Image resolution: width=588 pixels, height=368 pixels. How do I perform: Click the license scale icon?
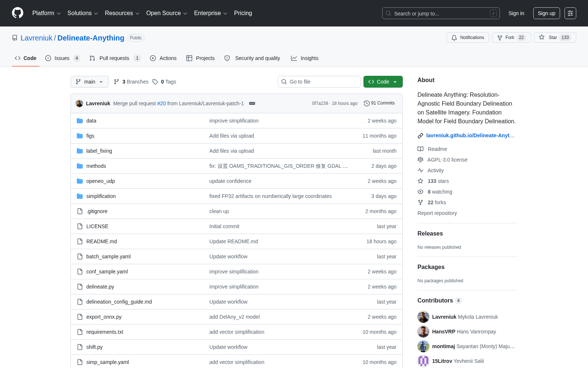click(x=420, y=160)
